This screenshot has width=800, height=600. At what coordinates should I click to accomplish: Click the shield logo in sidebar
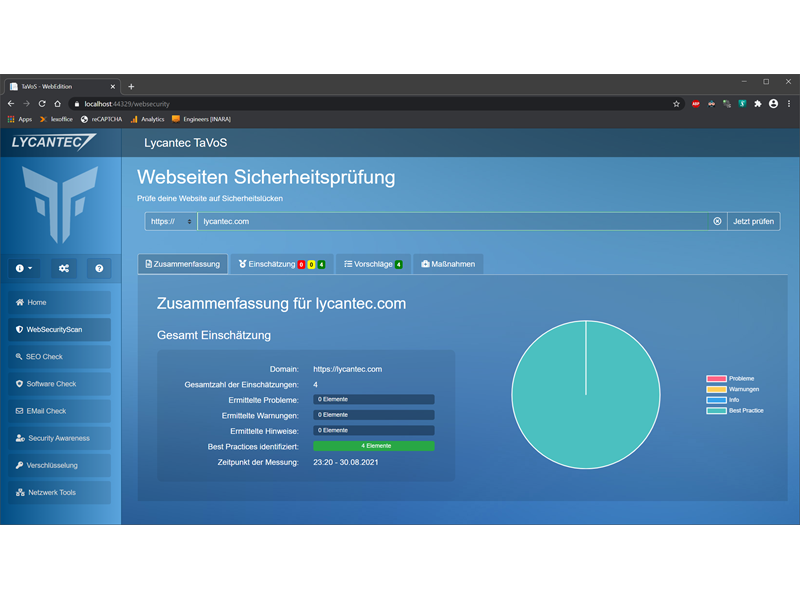coord(60,204)
